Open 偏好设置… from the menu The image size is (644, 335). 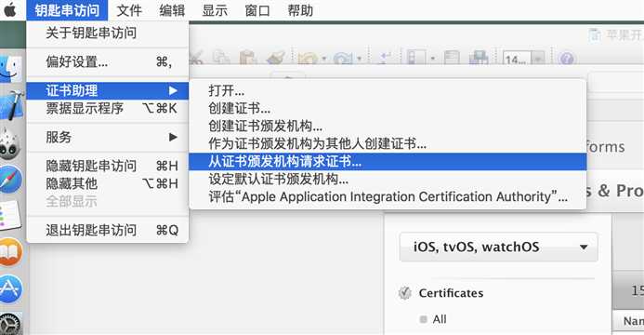[108, 61]
